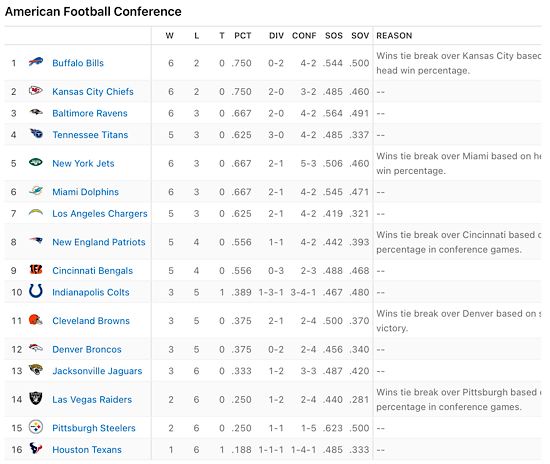Select the Cincinnati Bengals logo
The height and width of the screenshot is (464, 550).
(x=36, y=270)
